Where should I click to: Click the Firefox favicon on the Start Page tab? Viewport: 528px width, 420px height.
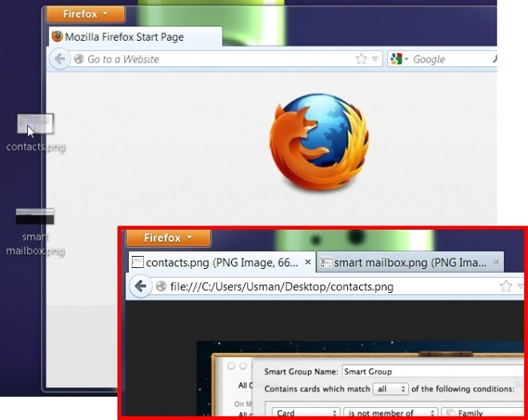[58, 36]
